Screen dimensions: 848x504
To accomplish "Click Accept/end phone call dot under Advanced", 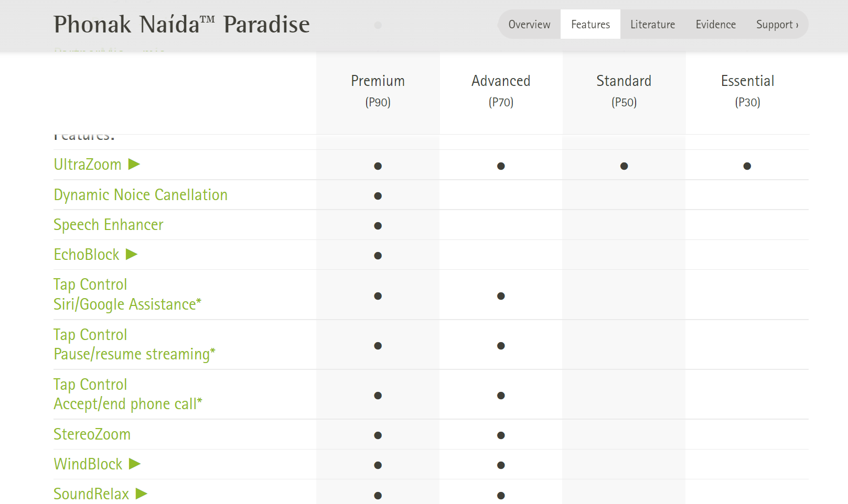I will [501, 396].
